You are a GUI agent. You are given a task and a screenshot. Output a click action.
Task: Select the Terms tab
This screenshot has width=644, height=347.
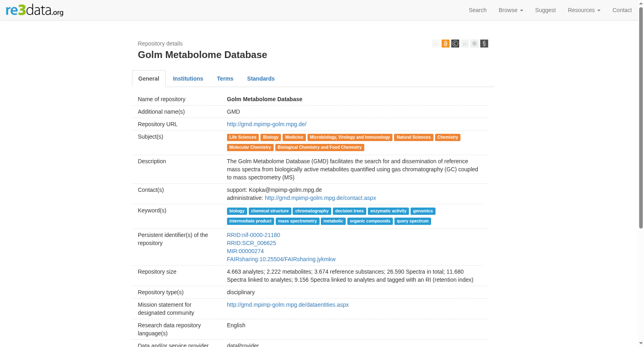point(225,79)
